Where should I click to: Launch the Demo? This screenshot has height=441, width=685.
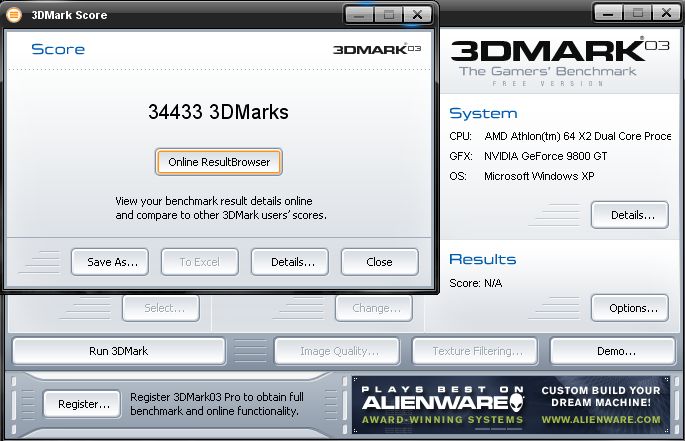(x=613, y=351)
